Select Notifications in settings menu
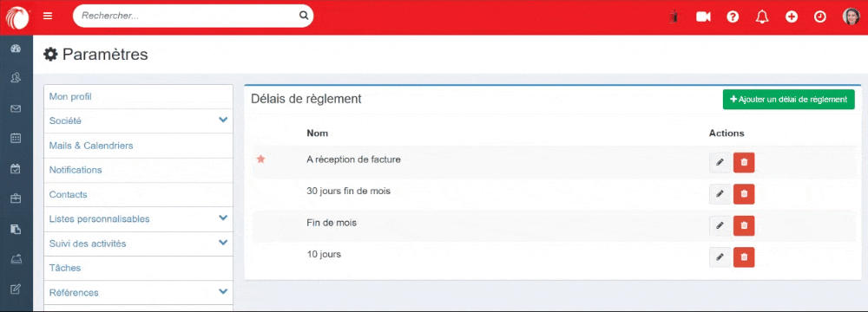Image resolution: width=868 pixels, height=312 pixels. coord(76,170)
